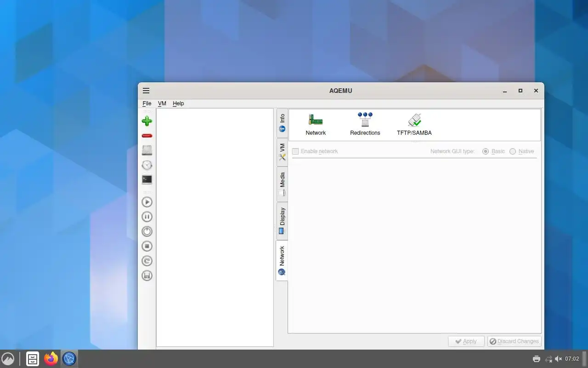Click the printer icon in the system tray
The image size is (588, 368).
pos(537,359)
